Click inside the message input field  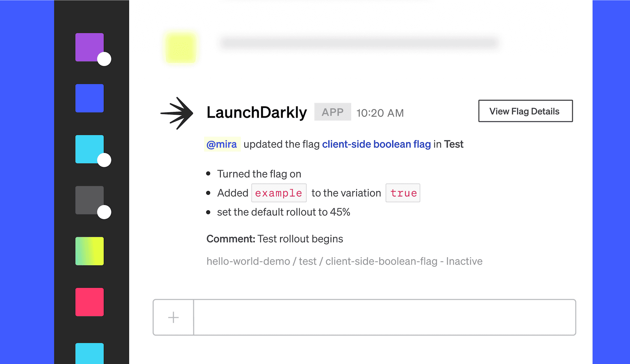pos(384,317)
